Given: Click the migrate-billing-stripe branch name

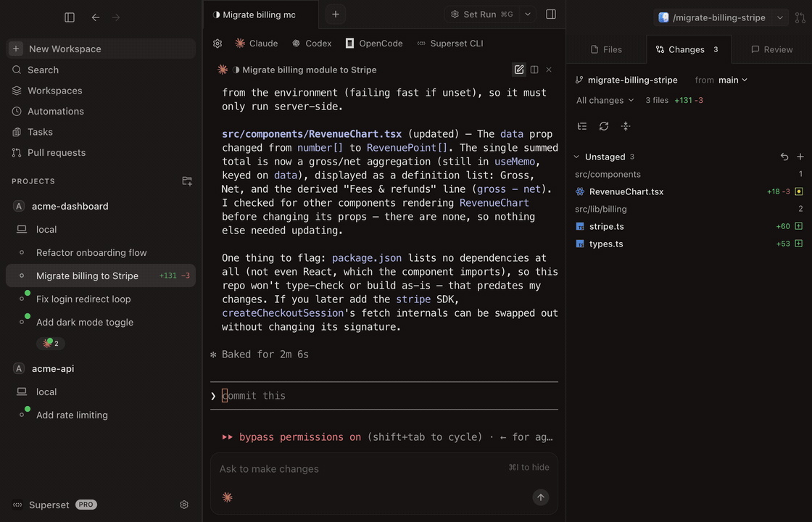Looking at the screenshot, I should (x=632, y=80).
